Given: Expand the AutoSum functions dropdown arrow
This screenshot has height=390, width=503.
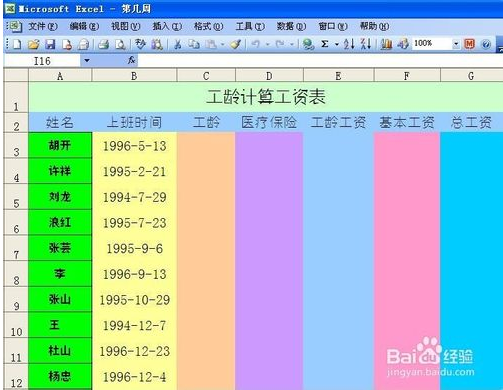Looking at the screenshot, I should click(337, 44).
